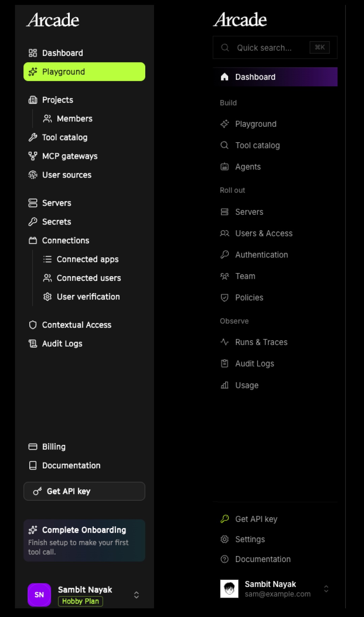Click the sparkle icon beside right Playground
This screenshot has width=364, height=617.
tap(224, 124)
